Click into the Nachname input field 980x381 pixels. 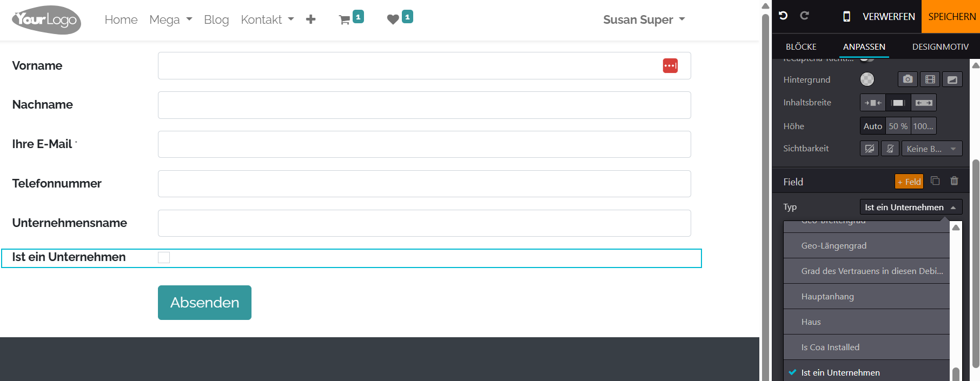[424, 105]
